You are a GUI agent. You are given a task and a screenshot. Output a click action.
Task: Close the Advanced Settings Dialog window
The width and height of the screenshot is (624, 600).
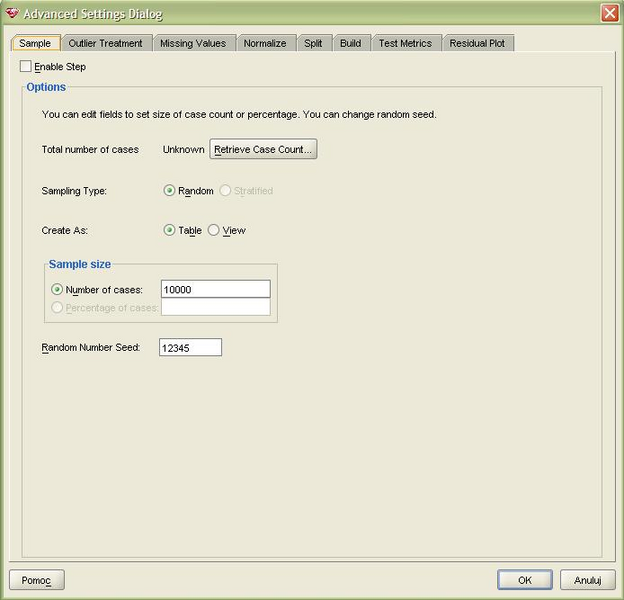(609, 13)
